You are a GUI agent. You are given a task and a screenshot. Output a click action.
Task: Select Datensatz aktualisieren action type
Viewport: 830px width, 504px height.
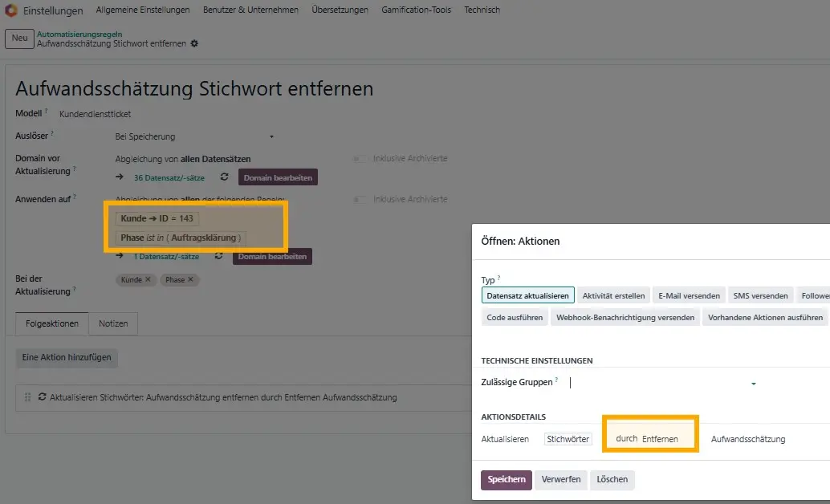tap(527, 295)
